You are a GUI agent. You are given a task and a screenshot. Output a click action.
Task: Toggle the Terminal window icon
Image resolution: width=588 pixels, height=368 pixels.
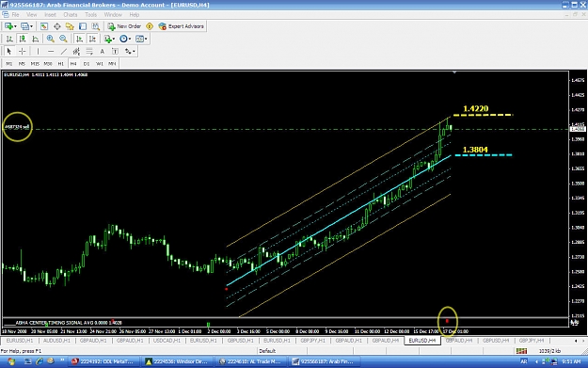[x=83, y=26]
